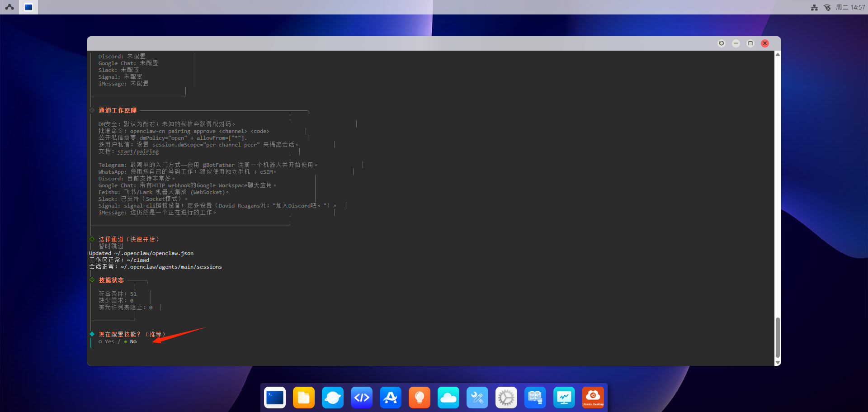Image resolution: width=868 pixels, height=412 pixels.
Task: Click the start/pairing documentation link
Action: coord(138,152)
